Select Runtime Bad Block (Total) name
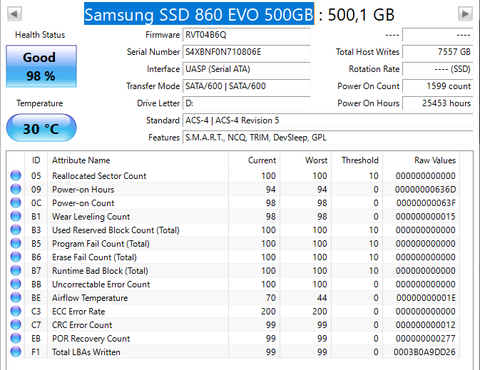Viewport: 480px width, 370px height. 100,271
